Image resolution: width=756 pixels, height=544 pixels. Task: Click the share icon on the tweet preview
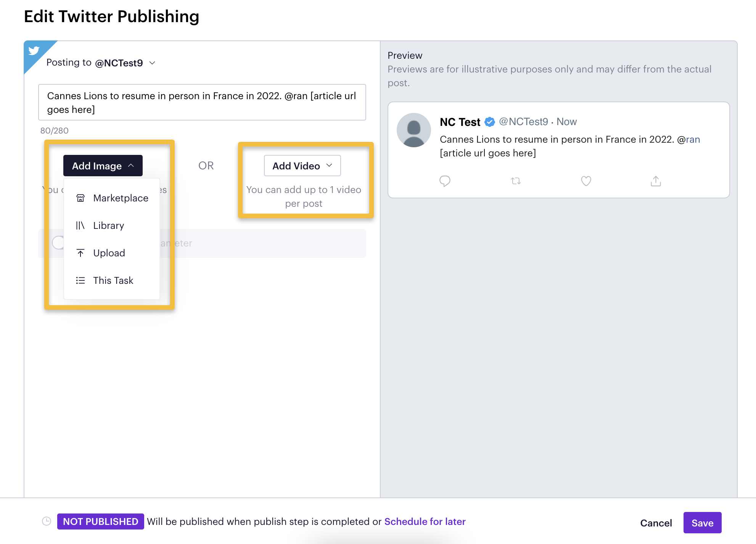click(x=656, y=181)
